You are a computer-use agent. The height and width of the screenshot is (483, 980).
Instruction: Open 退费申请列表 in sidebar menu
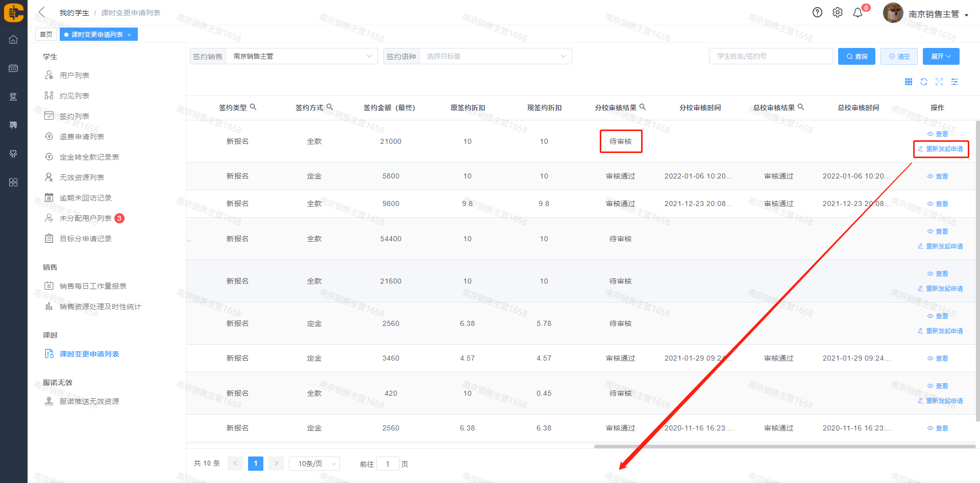click(x=82, y=137)
